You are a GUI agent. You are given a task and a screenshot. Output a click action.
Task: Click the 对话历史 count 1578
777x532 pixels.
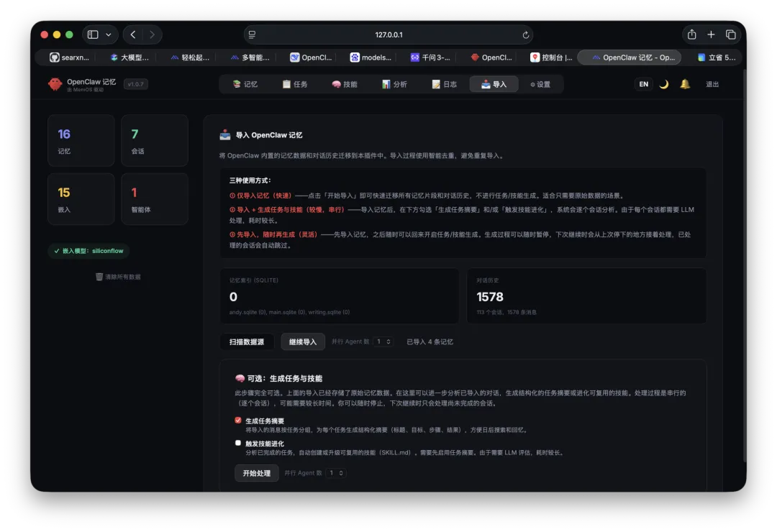pyautogui.click(x=490, y=297)
